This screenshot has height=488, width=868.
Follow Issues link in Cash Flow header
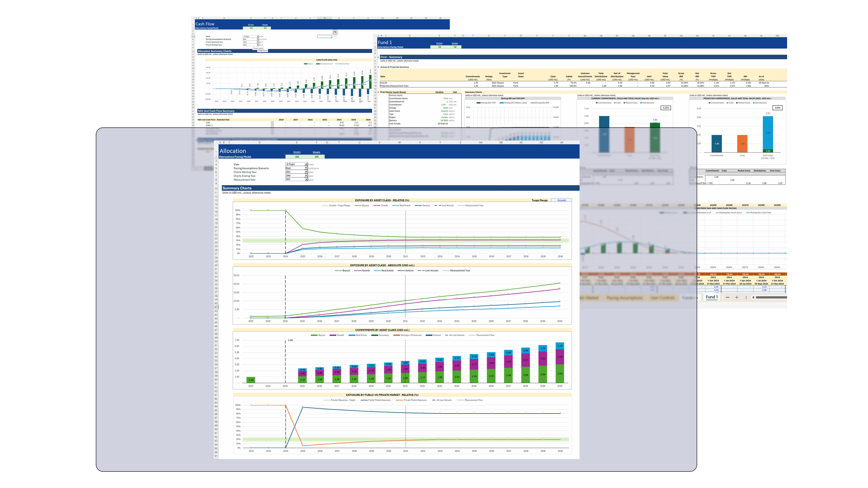(265, 25)
